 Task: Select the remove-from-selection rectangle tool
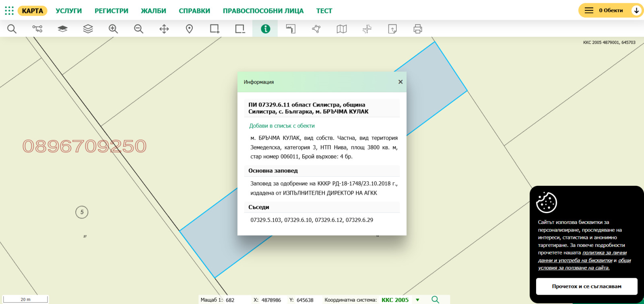(x=240, y=29)
